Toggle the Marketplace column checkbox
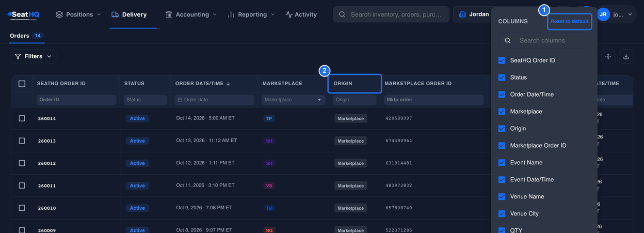644x233 pixels. click(502, 112)
